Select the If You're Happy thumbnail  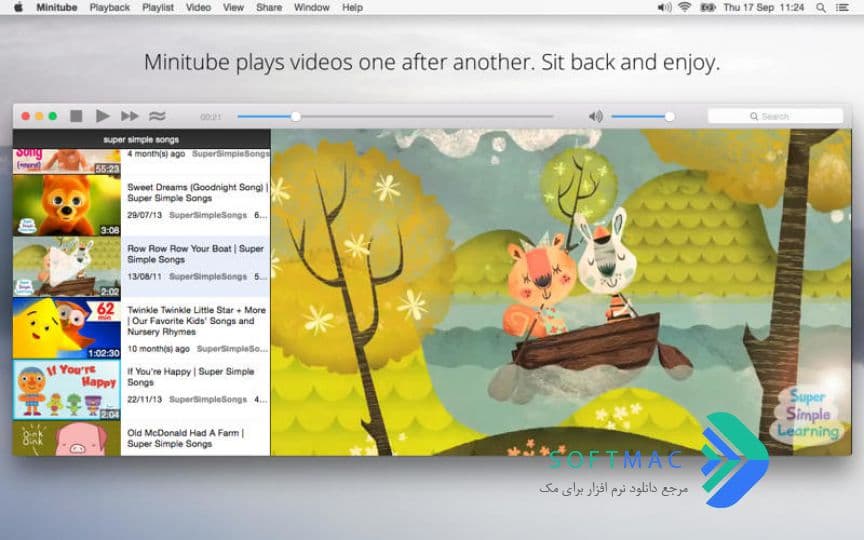pos(67,390)
